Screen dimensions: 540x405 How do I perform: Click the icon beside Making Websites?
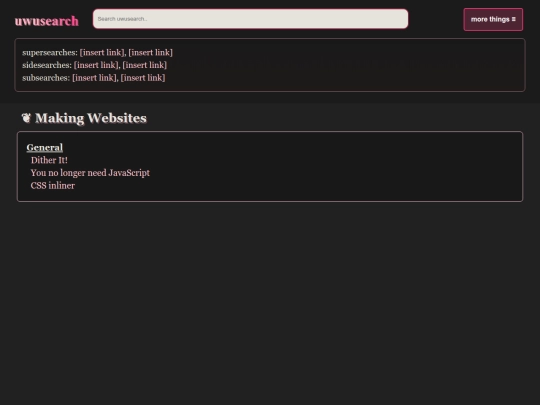26,118
